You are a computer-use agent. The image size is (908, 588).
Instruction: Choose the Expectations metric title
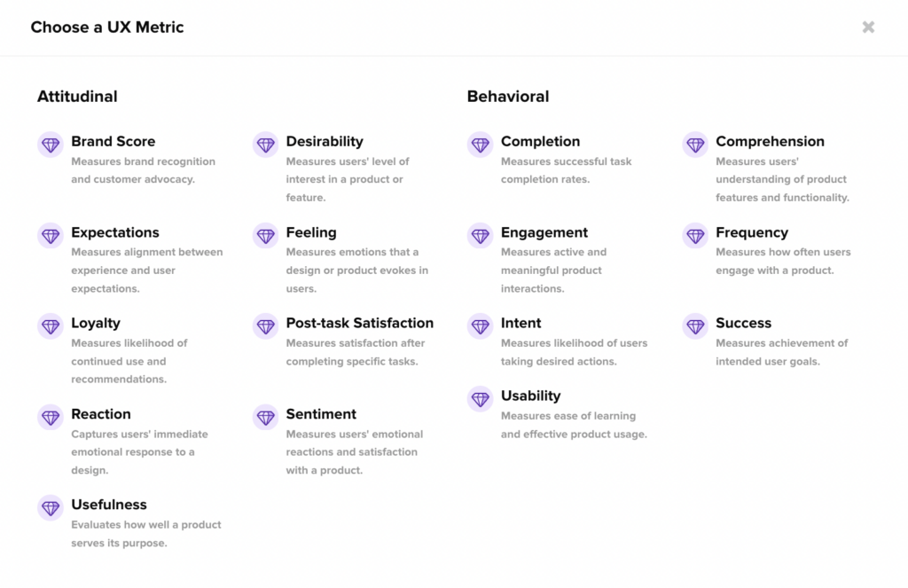(x=115, y=232)
